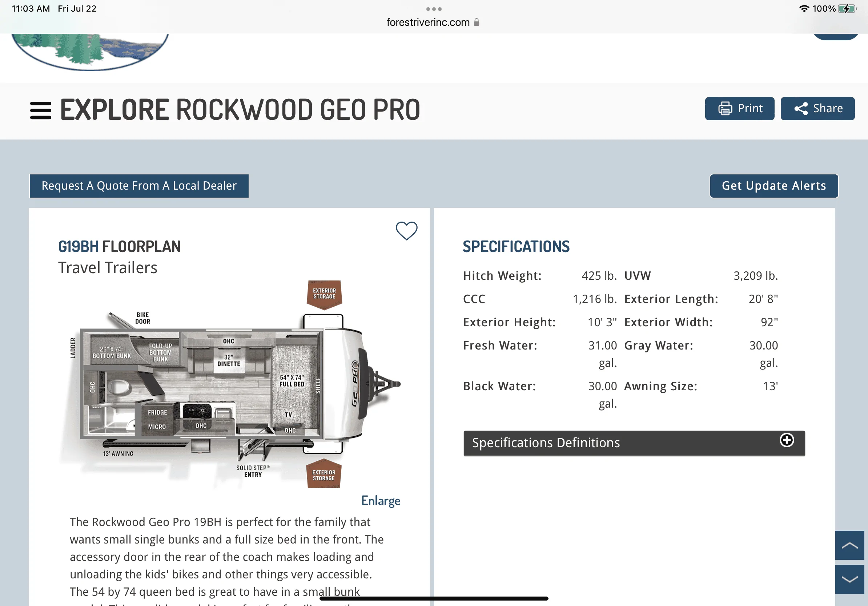Click the Print button
Viewport: 868px width, 606px height.
tap(739, 108)
